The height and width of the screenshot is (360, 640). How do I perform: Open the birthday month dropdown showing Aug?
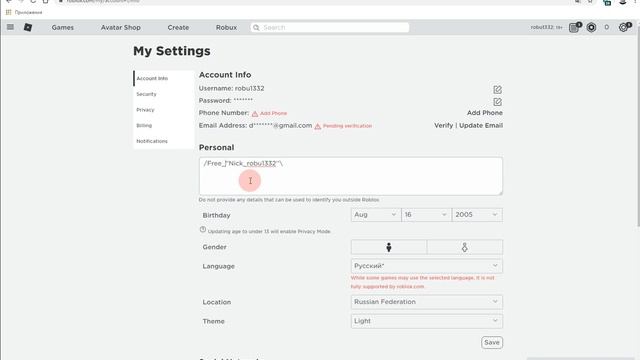(376, 215)
